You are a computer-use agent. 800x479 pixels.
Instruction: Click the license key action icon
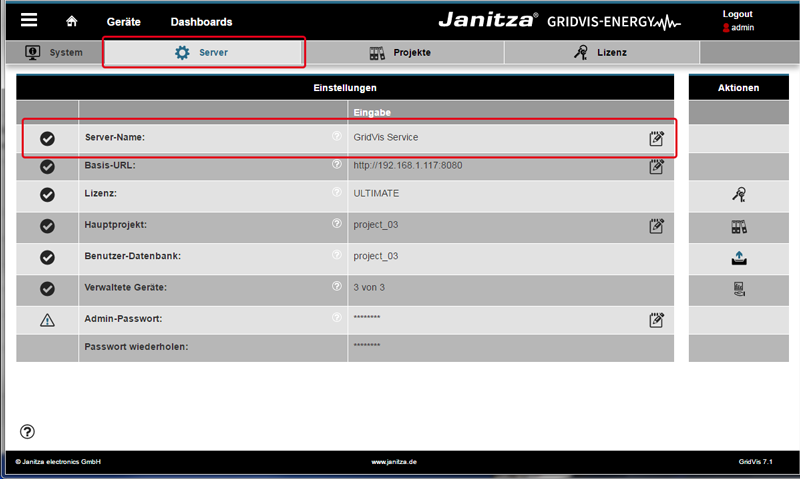coord(739,196)
